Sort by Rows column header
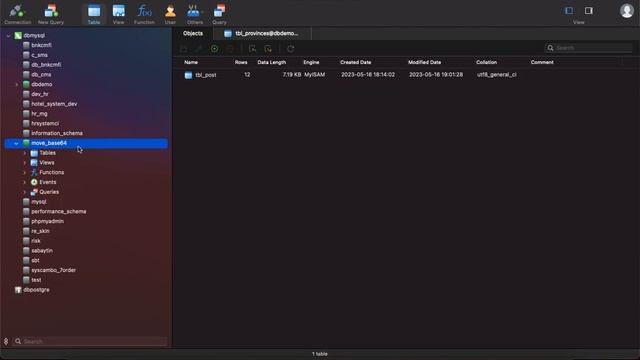 pos(241,62)
